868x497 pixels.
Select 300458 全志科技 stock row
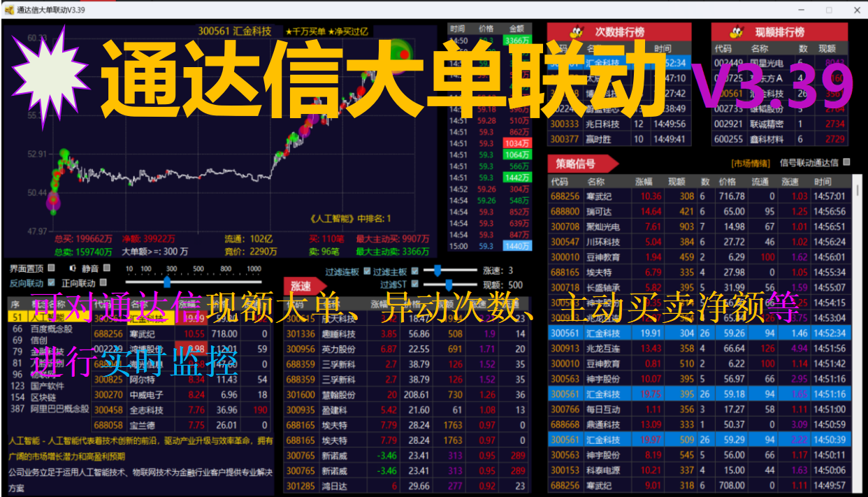tap(182, 410)
